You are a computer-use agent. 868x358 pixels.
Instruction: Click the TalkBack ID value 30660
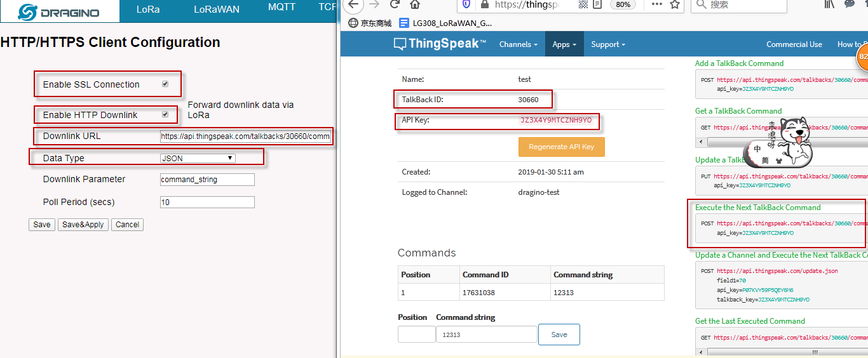click(x=528, y=100)
